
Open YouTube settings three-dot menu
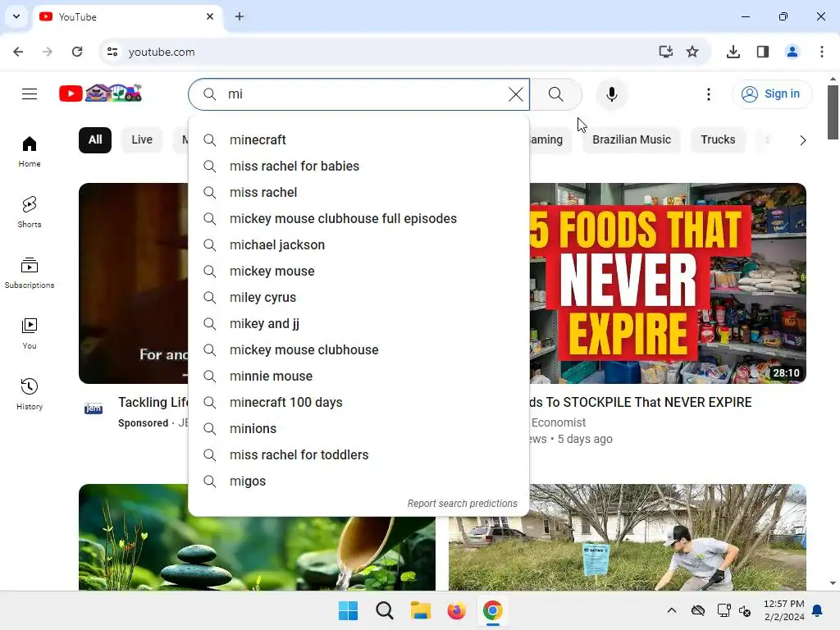point(708,94)
